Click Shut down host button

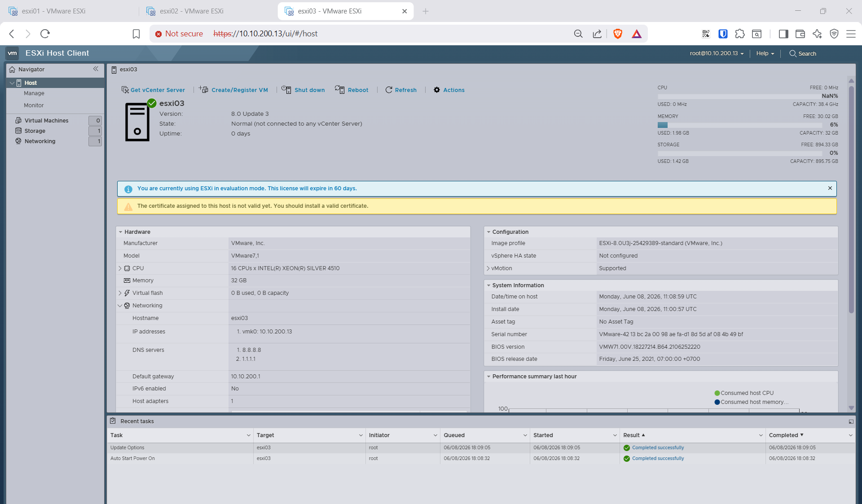303,90
